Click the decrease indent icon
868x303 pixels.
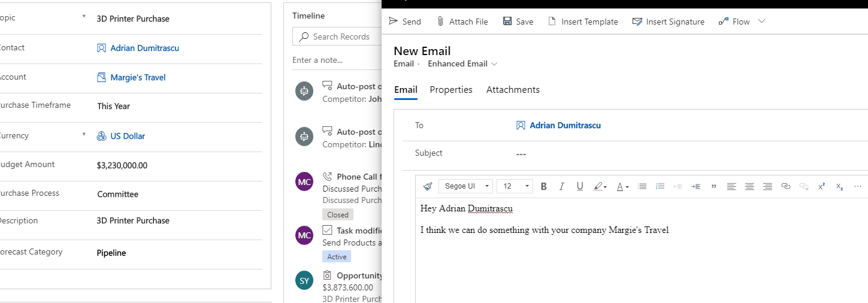678,186
